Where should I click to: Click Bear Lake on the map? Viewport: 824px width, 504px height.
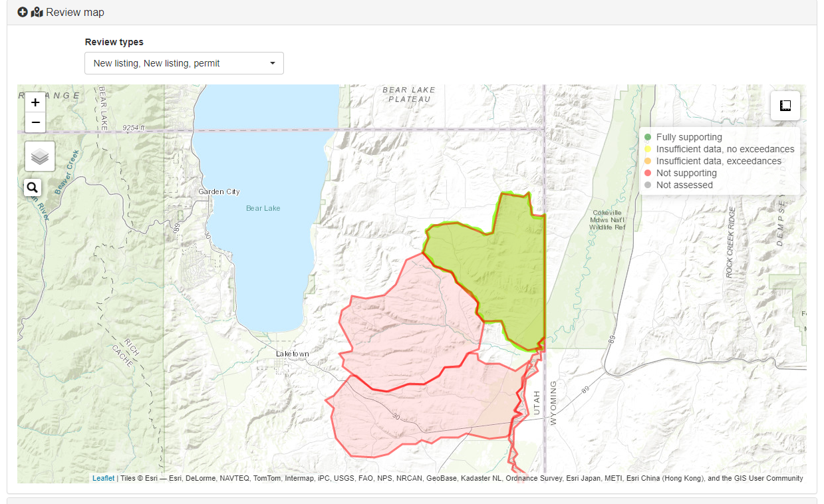point(263,208)
